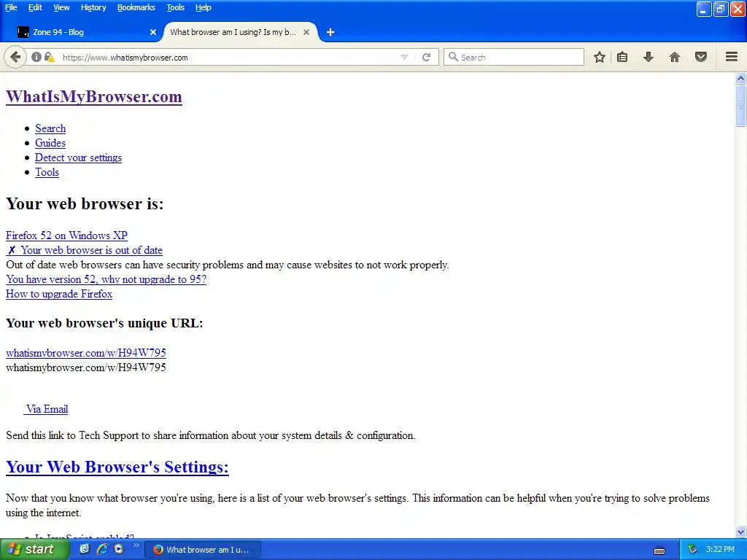Expand quick launch chevron on the taskbar

[136, 545]
